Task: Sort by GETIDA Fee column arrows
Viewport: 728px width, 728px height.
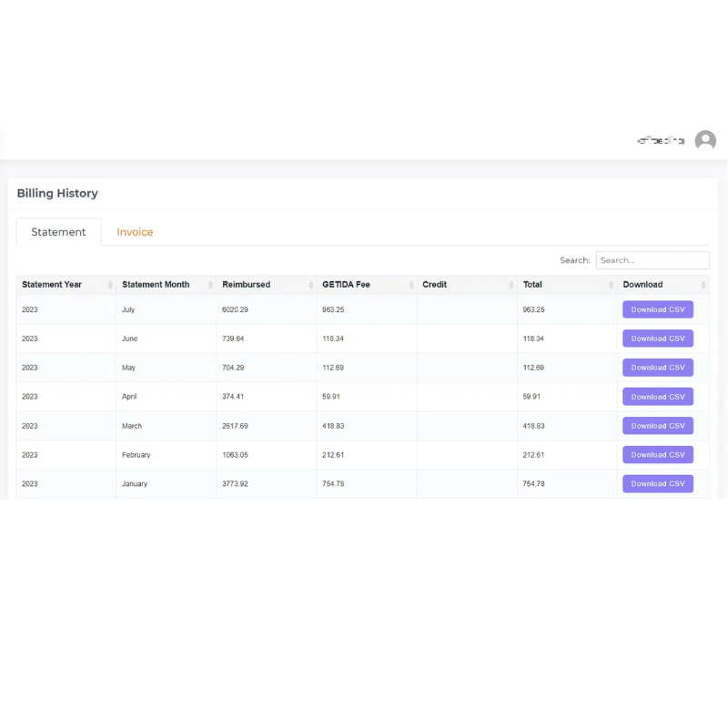Action: coord(410,285)
